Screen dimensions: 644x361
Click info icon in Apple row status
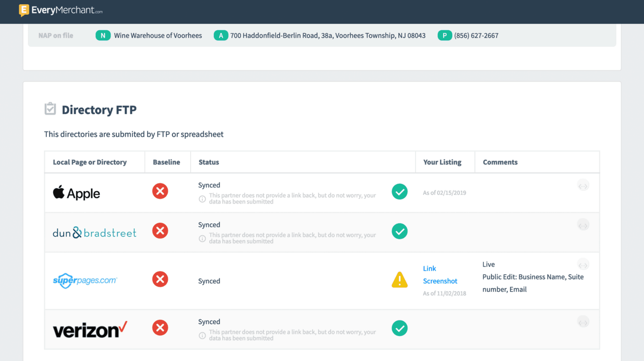pos(202,199)
